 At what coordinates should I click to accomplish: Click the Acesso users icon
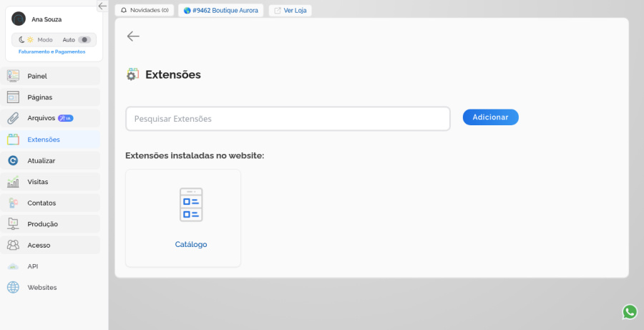(x=13, y=246)
